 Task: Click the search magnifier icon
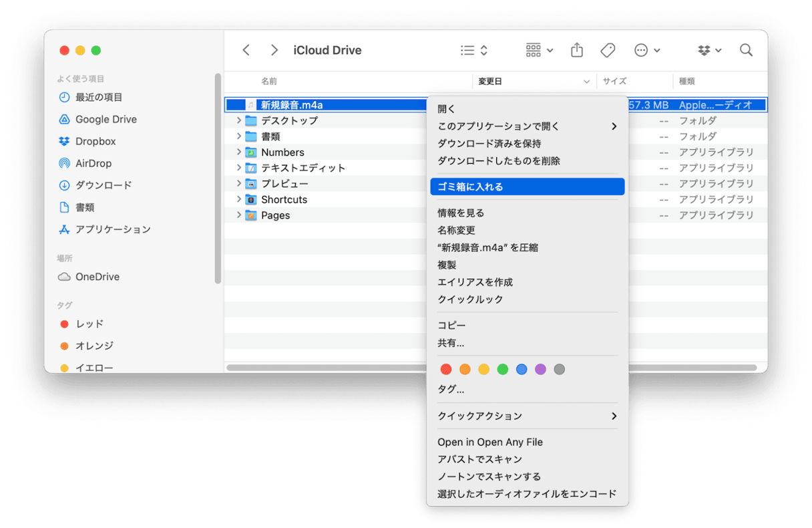(x=747, y=50)
